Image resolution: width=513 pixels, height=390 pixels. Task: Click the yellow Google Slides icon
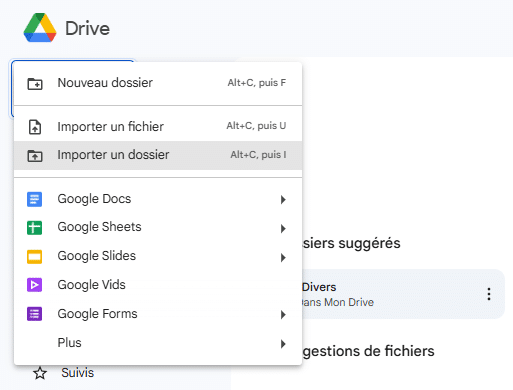(34, 257)
